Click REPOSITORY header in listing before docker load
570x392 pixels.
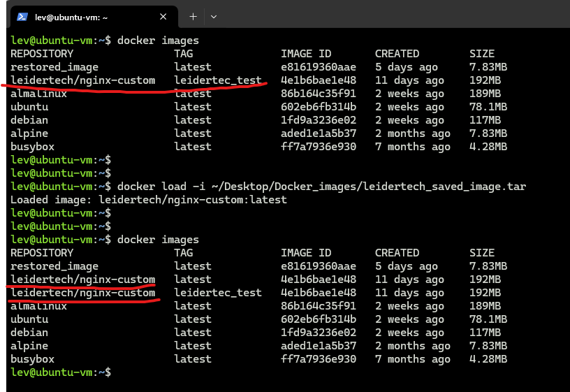click(x=42, y=54)
